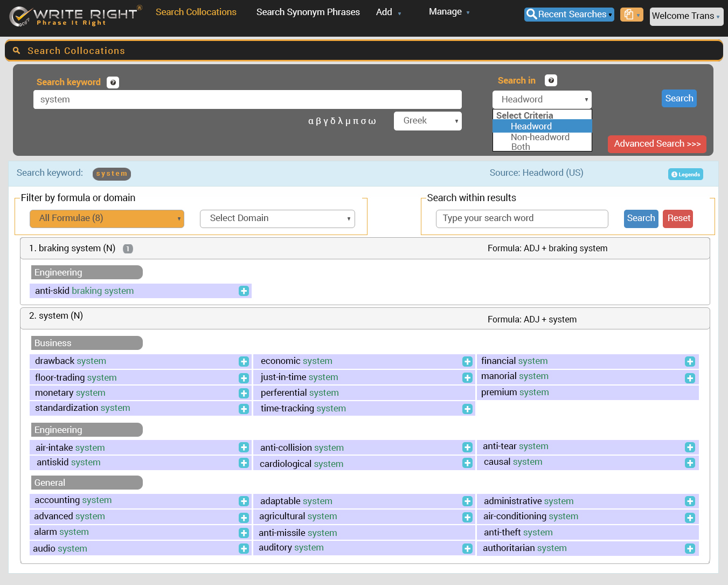
Task: Open the Manage menu
Action: pyautogui.click(x=449, y=12)
